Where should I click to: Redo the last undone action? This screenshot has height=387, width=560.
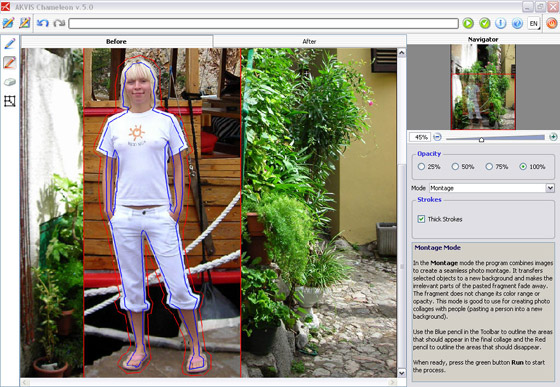coord(59,24)
